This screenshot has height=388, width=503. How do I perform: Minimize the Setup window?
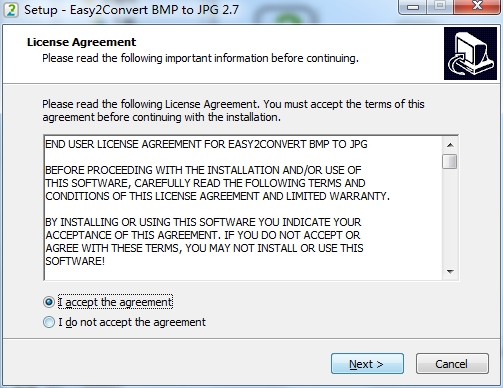point(413,7)
